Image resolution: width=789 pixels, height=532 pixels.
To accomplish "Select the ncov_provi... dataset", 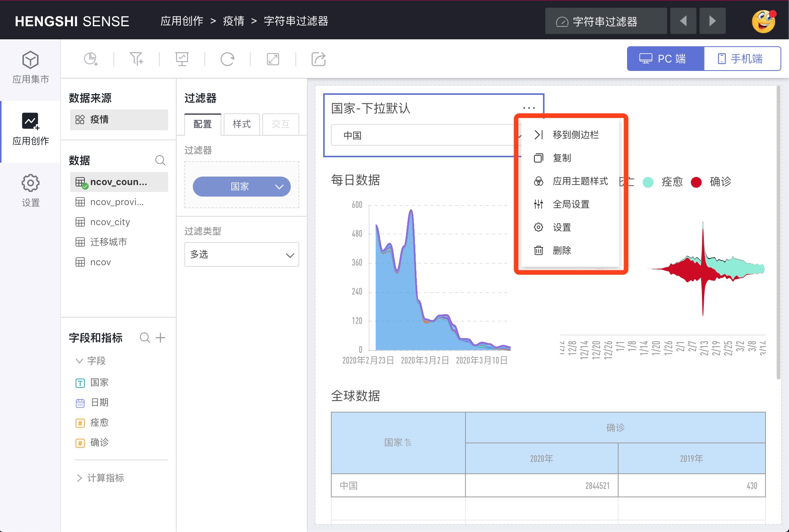I will click(119, 202).
